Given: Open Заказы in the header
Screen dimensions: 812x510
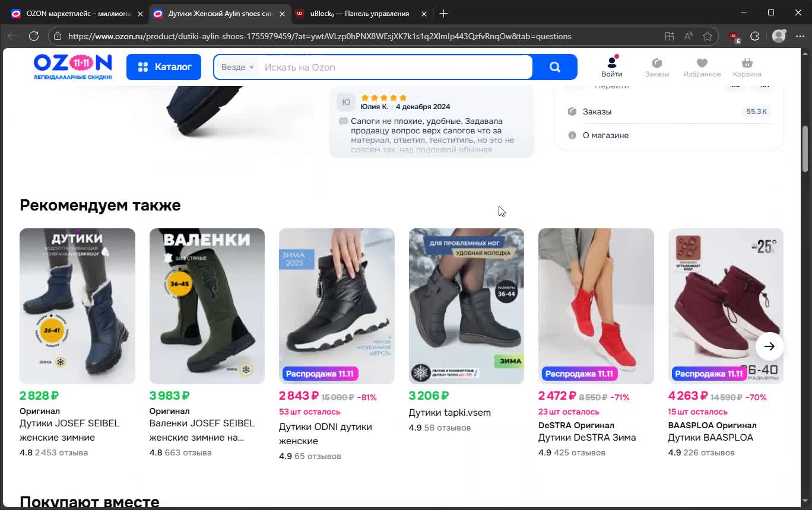Looking at the screenshot, I should pos(656,66).
